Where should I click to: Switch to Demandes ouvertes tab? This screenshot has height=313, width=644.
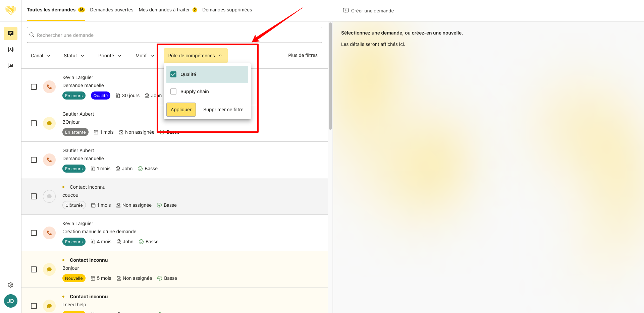112,10
